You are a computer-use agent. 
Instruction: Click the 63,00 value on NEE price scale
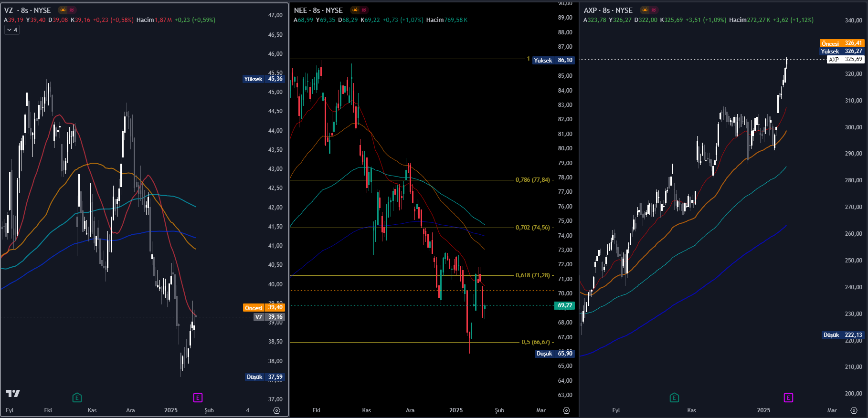[x=565, y=395]
